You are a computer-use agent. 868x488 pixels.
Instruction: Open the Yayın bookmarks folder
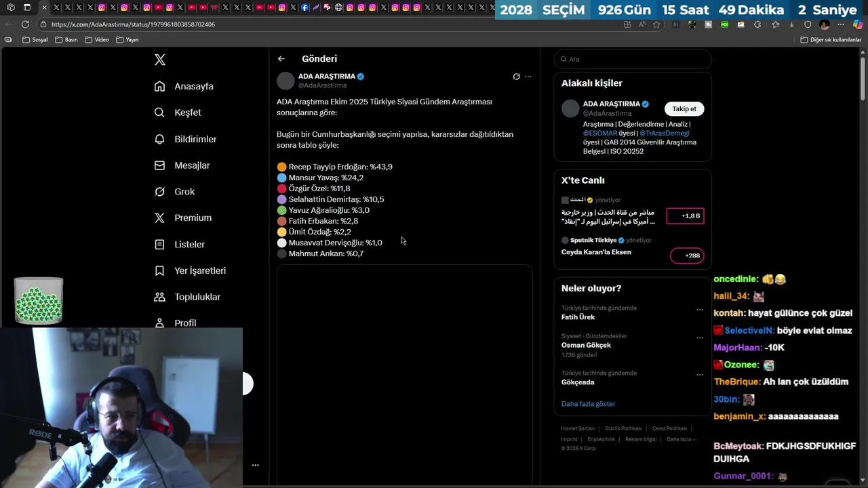127,40
